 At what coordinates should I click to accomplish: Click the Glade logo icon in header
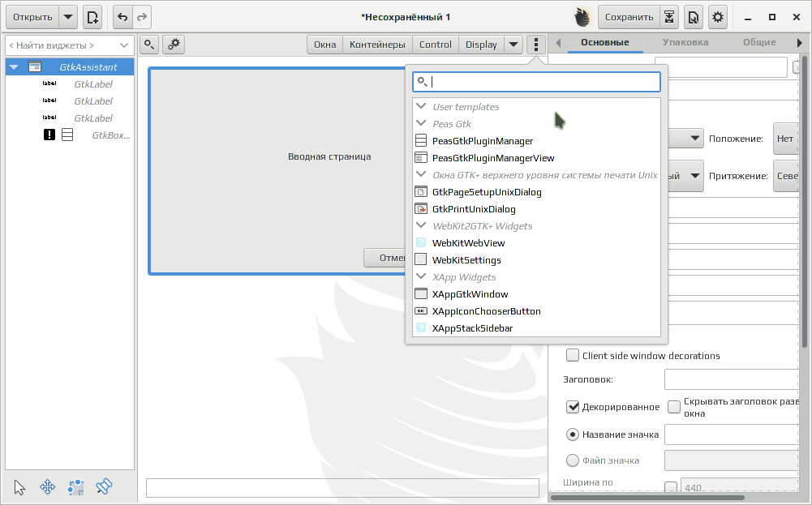point(582,17)
